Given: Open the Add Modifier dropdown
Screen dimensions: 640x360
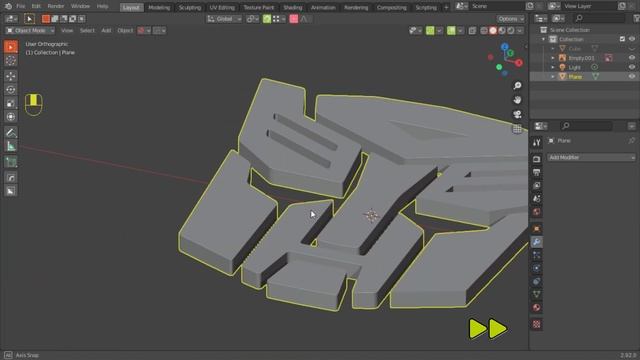Looking at the screenshot, I should click(592, 157).
